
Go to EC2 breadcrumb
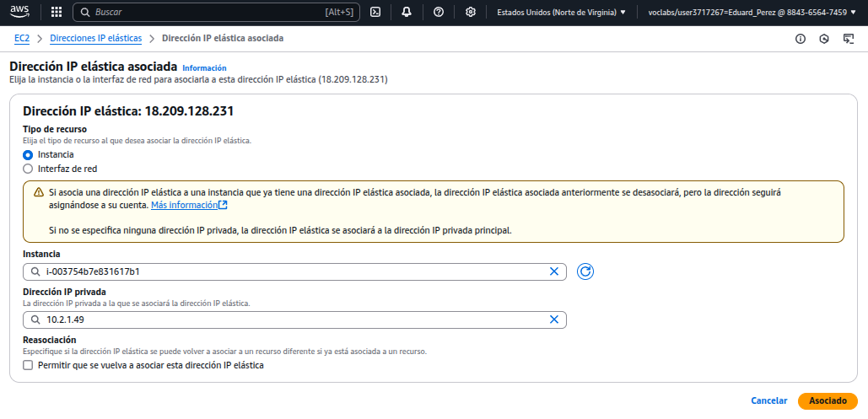22,39
